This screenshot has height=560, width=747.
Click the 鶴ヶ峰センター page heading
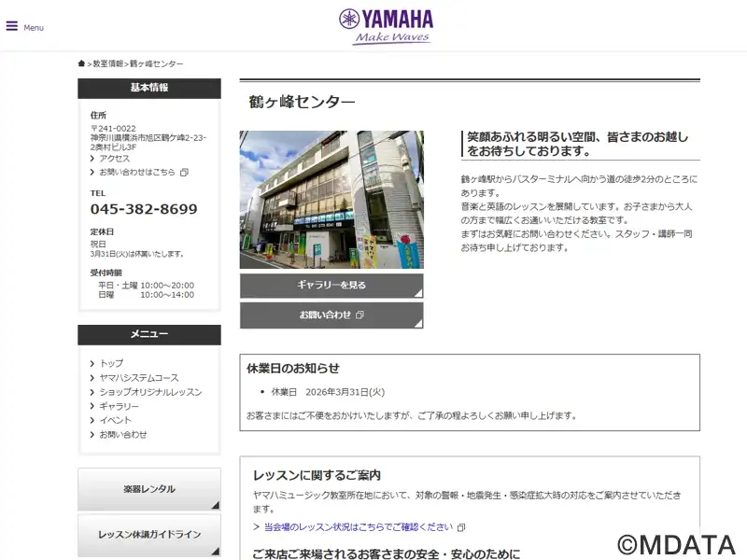302,102
